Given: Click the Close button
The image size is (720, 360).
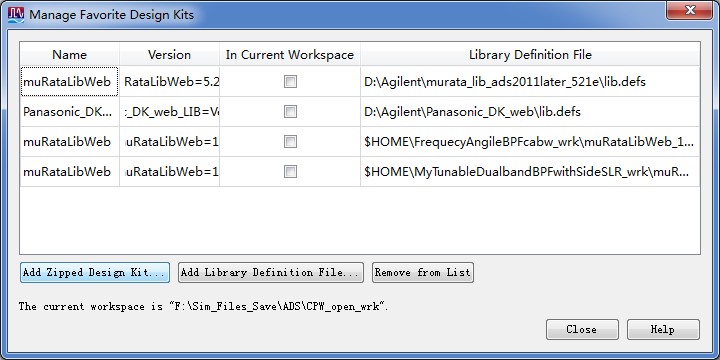Looking at the screenshot, I should tap(582, 329).
